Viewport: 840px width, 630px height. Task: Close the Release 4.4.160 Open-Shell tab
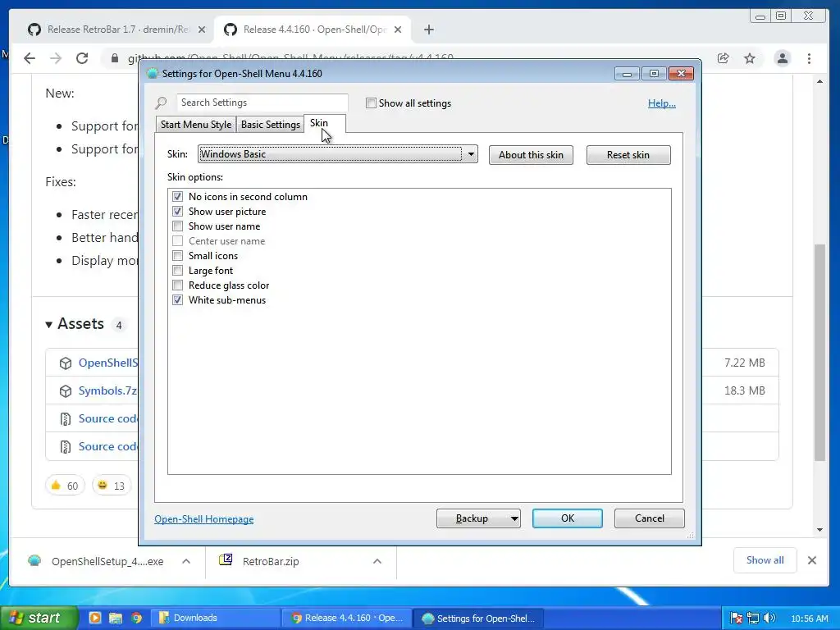pos(398,30)
